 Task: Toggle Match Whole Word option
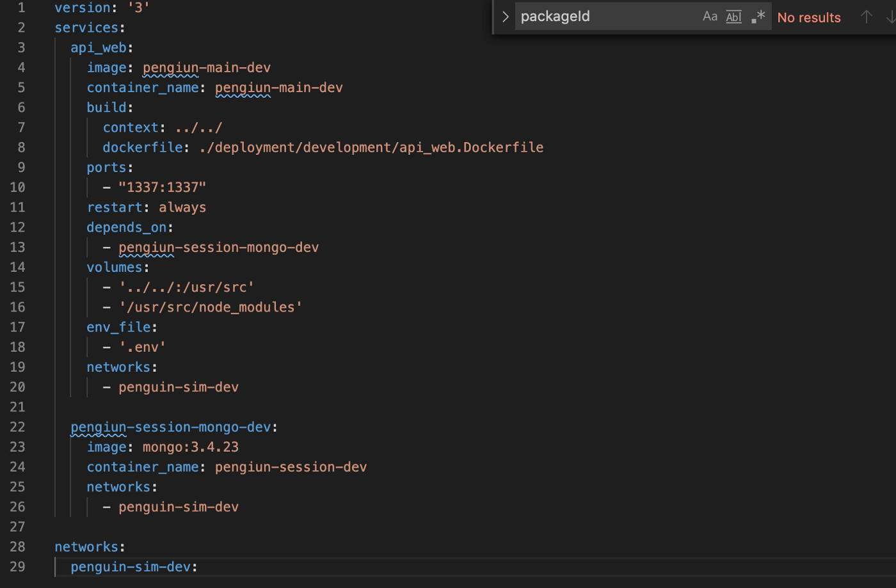click(x=733, y=17)
